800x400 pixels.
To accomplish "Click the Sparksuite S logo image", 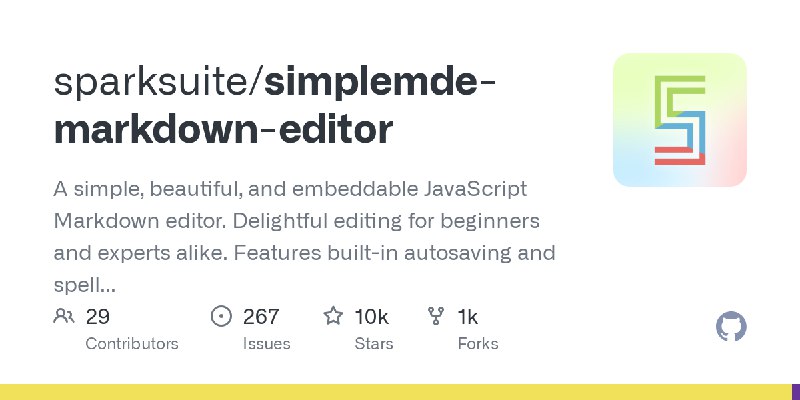I will 680,120.
